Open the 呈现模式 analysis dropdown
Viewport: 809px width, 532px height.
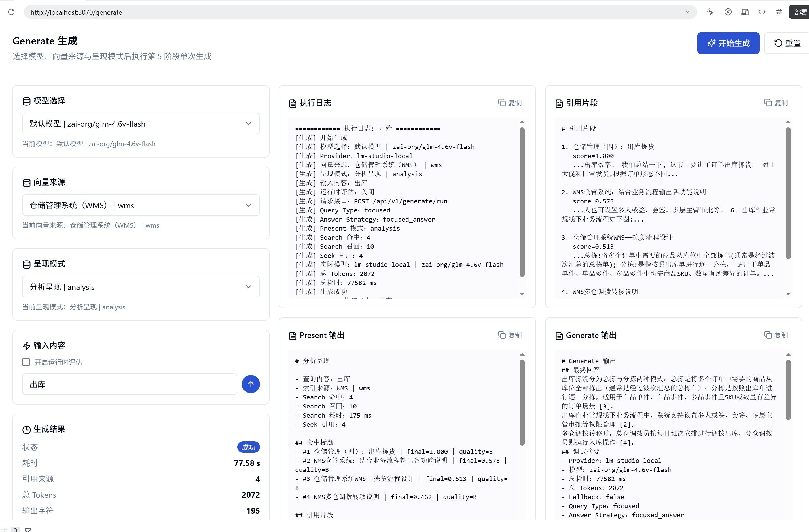click(141, 287)
